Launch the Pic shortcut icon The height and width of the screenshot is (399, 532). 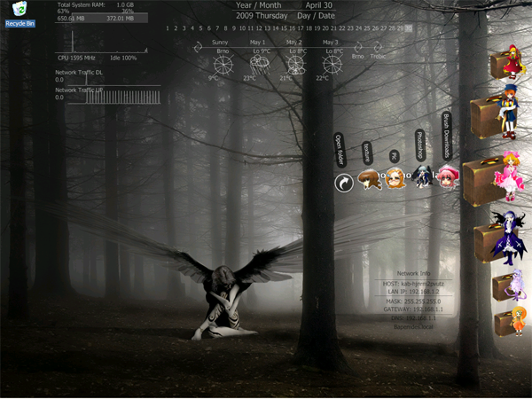coord(395,178)
